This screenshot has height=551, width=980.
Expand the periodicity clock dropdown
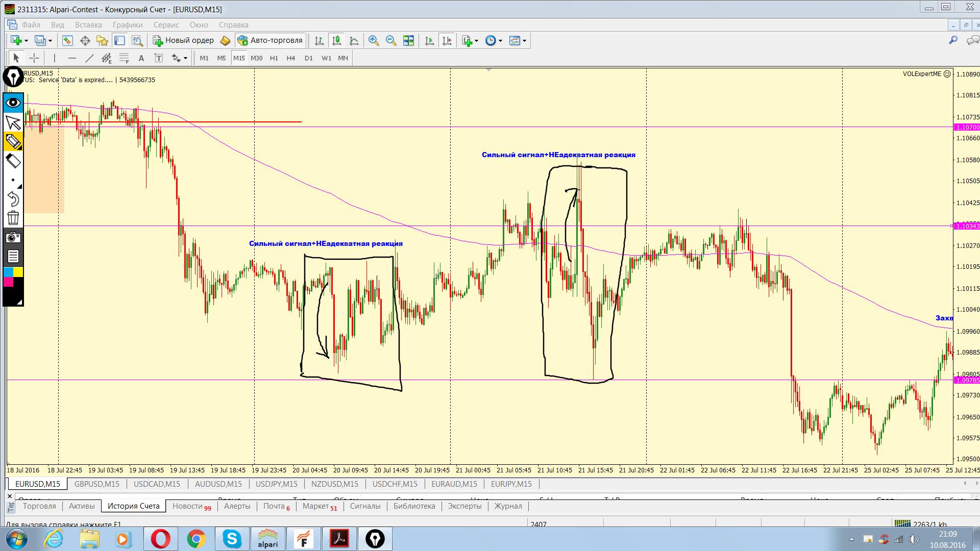pyautogui.click(x=500, y=41)
